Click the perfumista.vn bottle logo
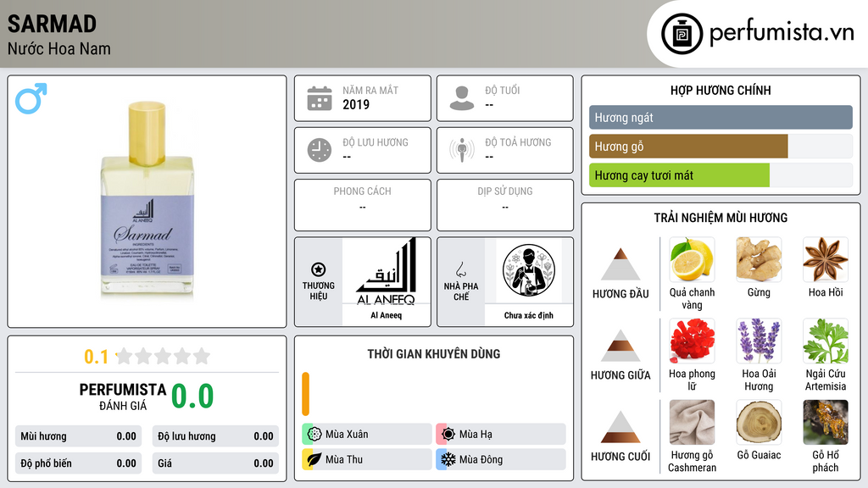 pyautogui.click(x=682, y=34)
